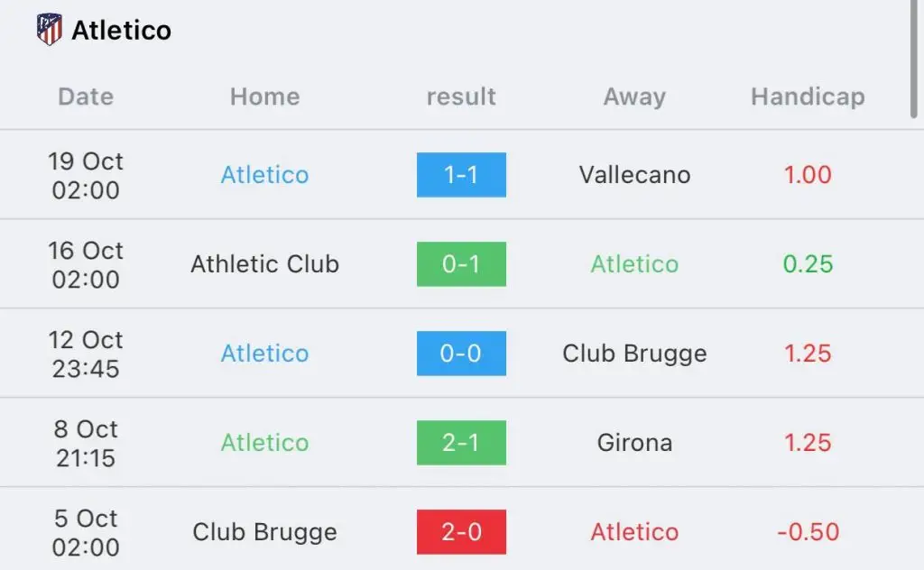The height and width of the screenshot is (570, 924).
Task: Select the Handicap column header
Action: [808, 97]
